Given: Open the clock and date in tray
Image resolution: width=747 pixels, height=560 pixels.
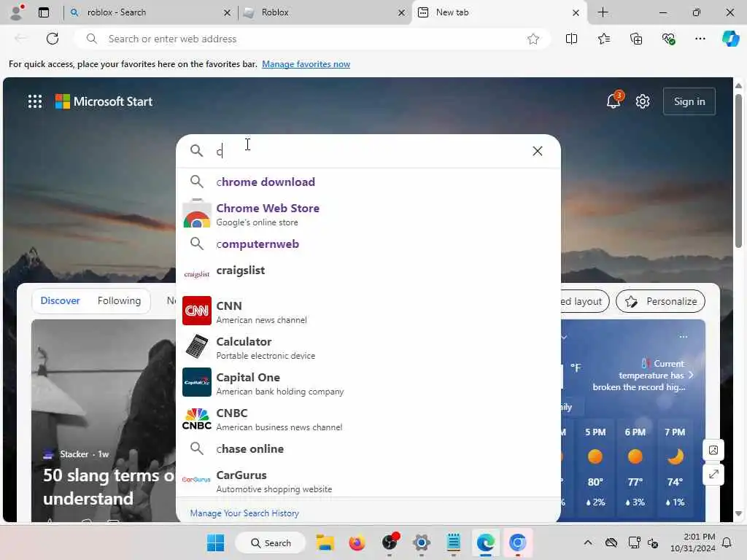Looking at the screenshot, I should [x=693, y=542].
